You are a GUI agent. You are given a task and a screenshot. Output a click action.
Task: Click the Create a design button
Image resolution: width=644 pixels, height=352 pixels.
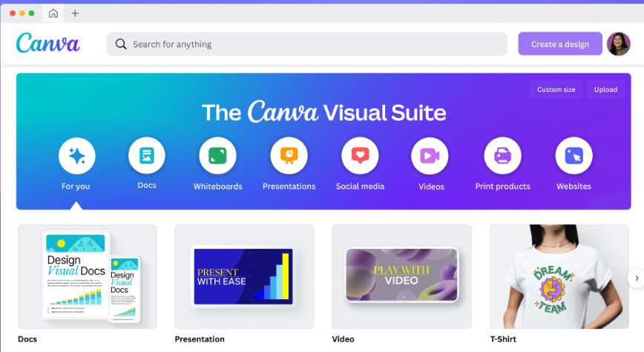tap(560, 44)
